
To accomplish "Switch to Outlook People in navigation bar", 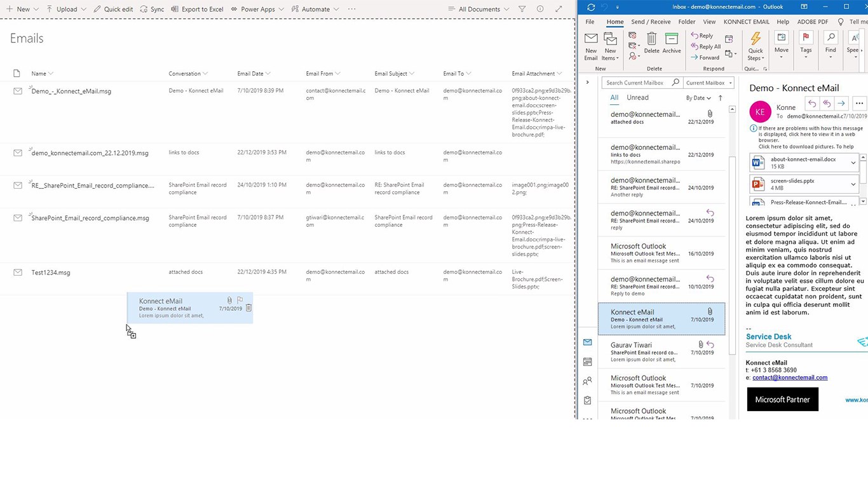I will click(587, 381).
